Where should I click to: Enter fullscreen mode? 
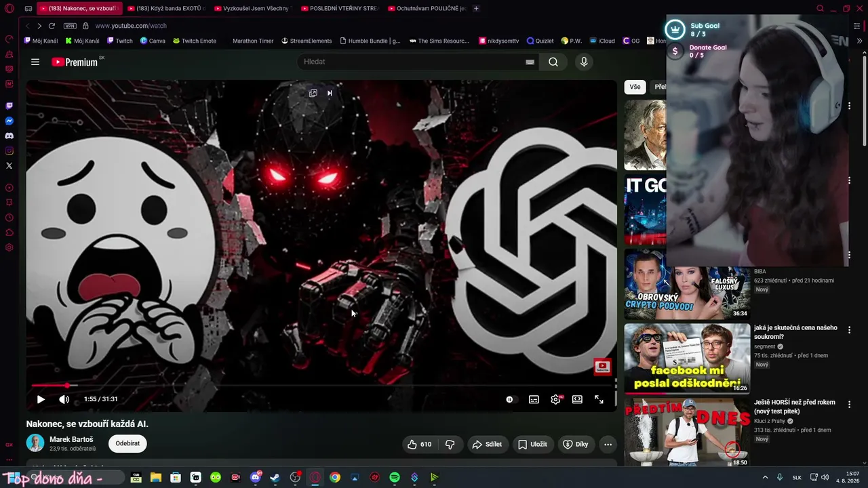[599, 399]
